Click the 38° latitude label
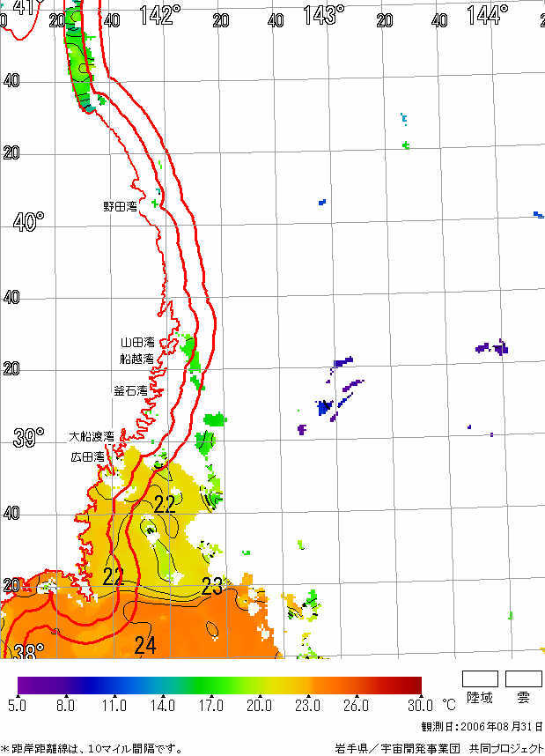545x756 pixels. (x=29, y=652)
